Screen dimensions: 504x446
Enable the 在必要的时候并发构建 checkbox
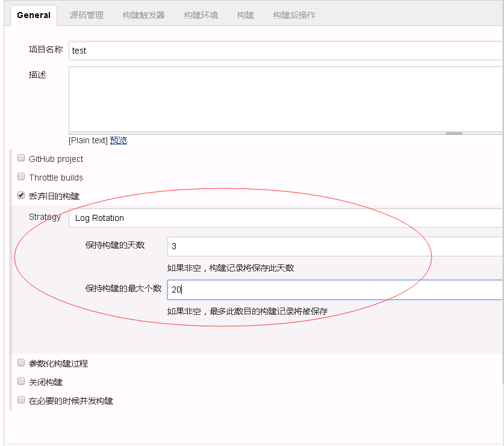(x=21, y=400)
